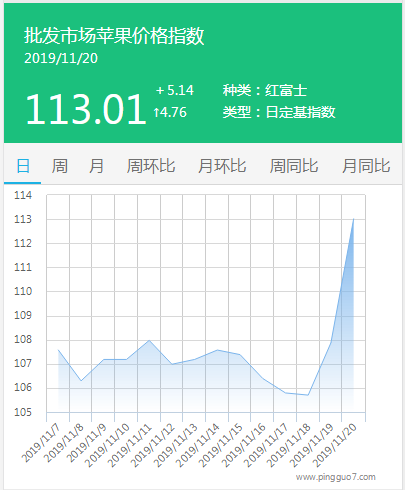Select the 日 daily tab

coord(23,166)
